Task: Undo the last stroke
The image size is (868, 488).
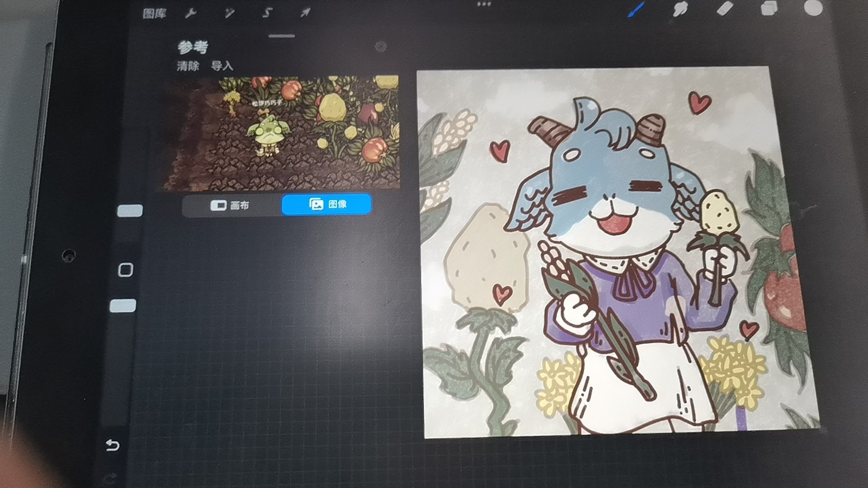Action: (112, 446)
